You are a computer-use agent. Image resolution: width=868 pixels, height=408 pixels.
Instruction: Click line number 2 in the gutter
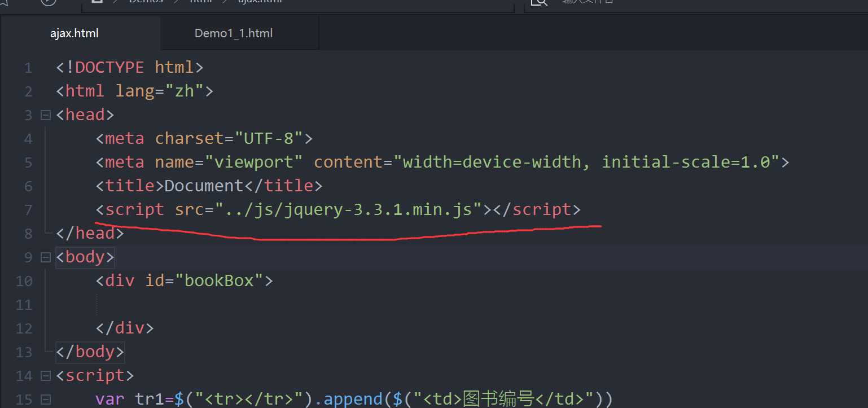click(28, 92)
